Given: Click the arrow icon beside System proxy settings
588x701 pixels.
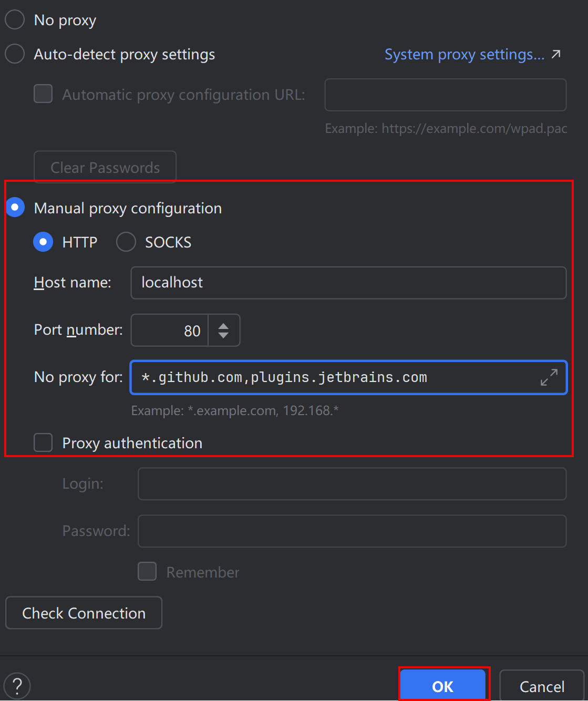Looking at the screenshot, I should coord(556,54).
